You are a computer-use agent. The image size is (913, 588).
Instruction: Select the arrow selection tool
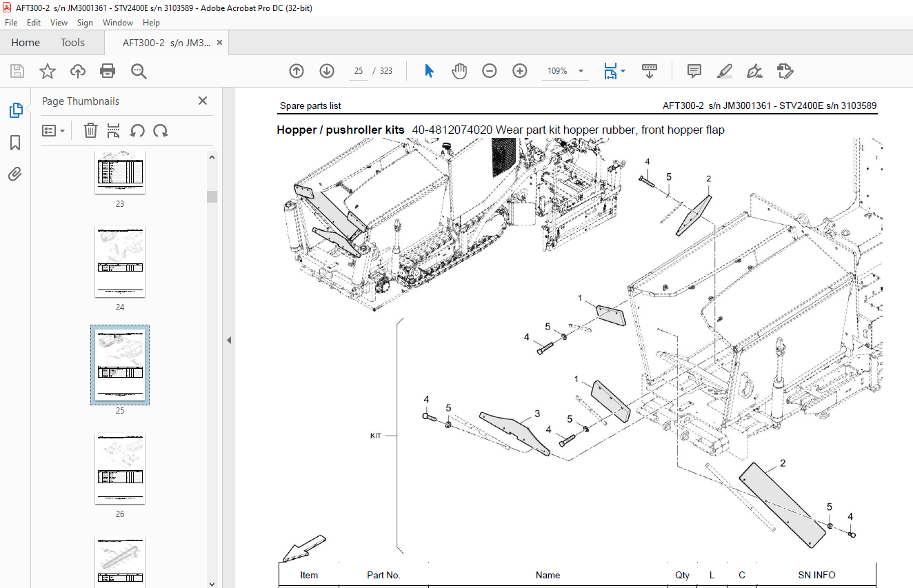429,71
